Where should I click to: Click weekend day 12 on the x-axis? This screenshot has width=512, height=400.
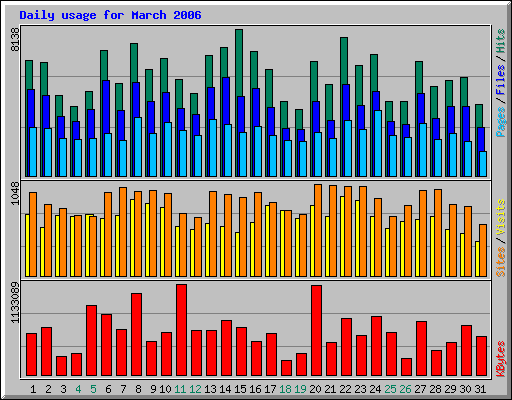[195, 389]
